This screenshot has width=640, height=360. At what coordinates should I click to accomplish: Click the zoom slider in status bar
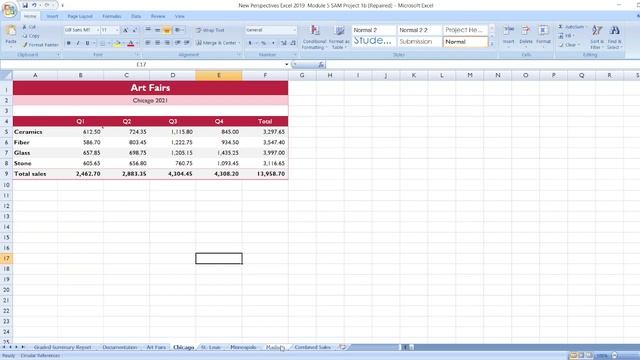click(615, 356)
